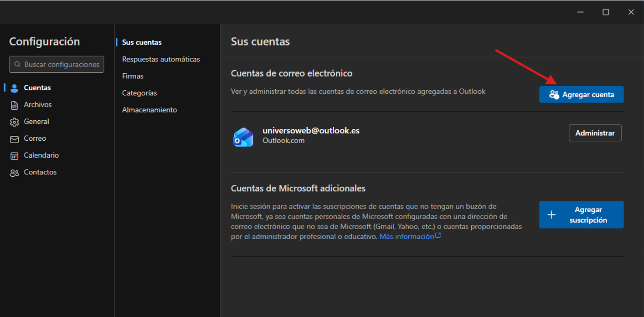Open the Sus cuentas tab
This screenshot has height=317, width=644.
point(142,42)
